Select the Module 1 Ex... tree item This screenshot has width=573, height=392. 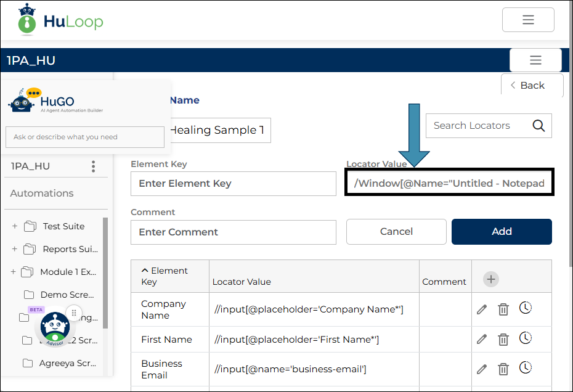coord(68,272)
